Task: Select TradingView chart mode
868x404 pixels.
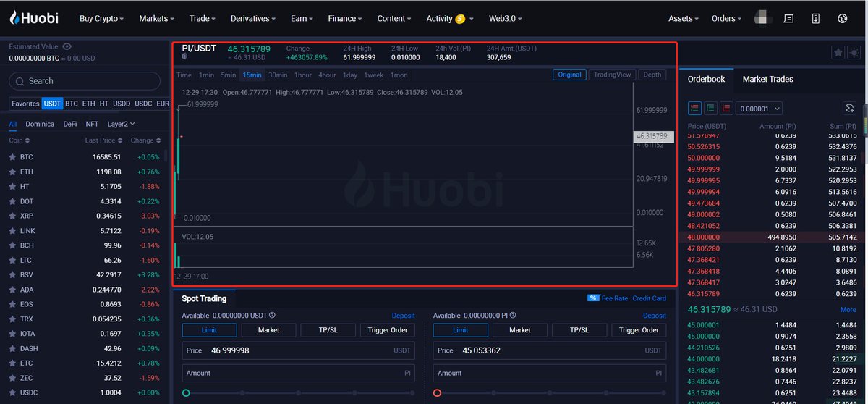Action: tap(612, 75)
